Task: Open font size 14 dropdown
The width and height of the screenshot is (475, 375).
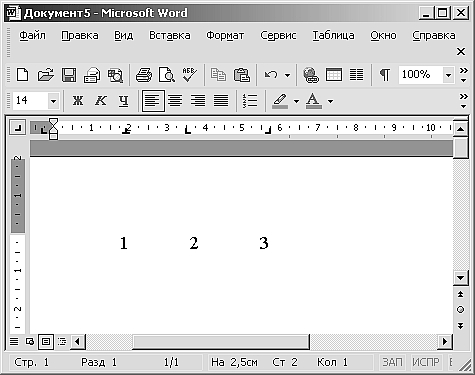Action: (53, 101)
